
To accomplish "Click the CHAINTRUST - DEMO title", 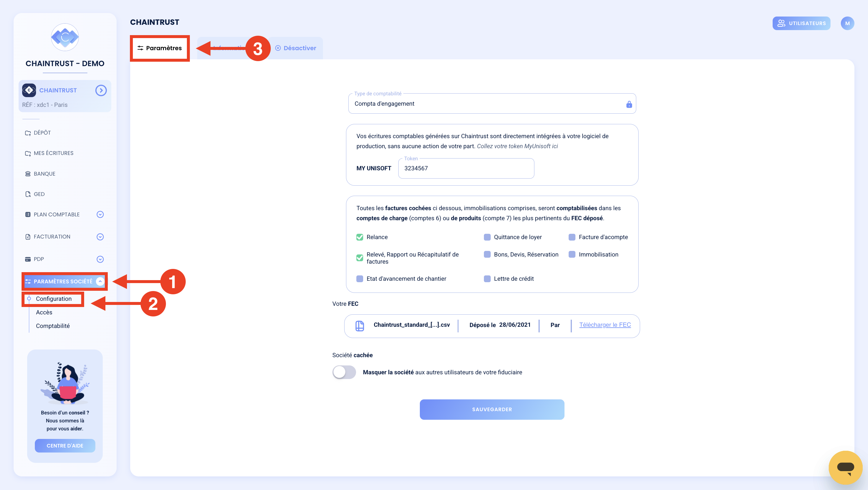I will (x=65, y=64).
